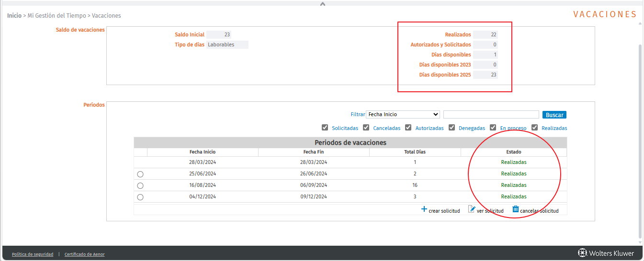Click the pencil icon for ver solicitud
This screenshot has height=261, width=644.
click(x=472, y=209)
